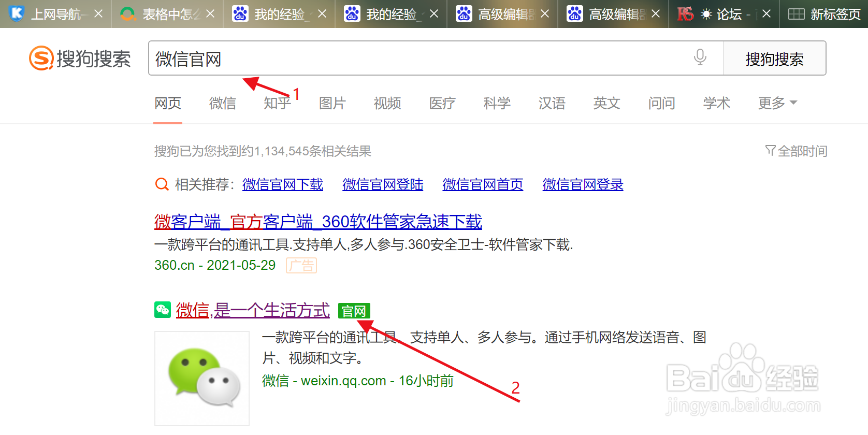Click the 上网导航 tab favicon

pyautogui.click(x=17, y=13)
